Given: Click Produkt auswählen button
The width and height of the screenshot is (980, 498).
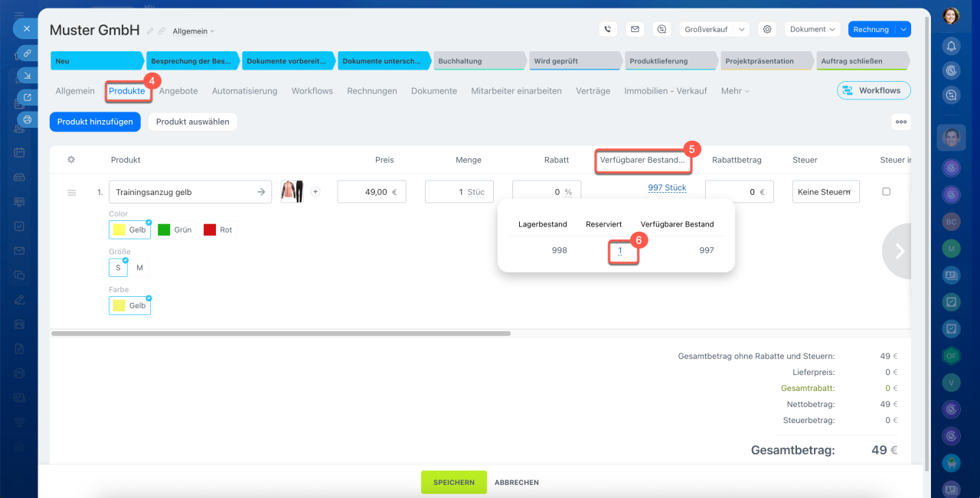Looking at the screenshot, I should (x=193, y=122).
